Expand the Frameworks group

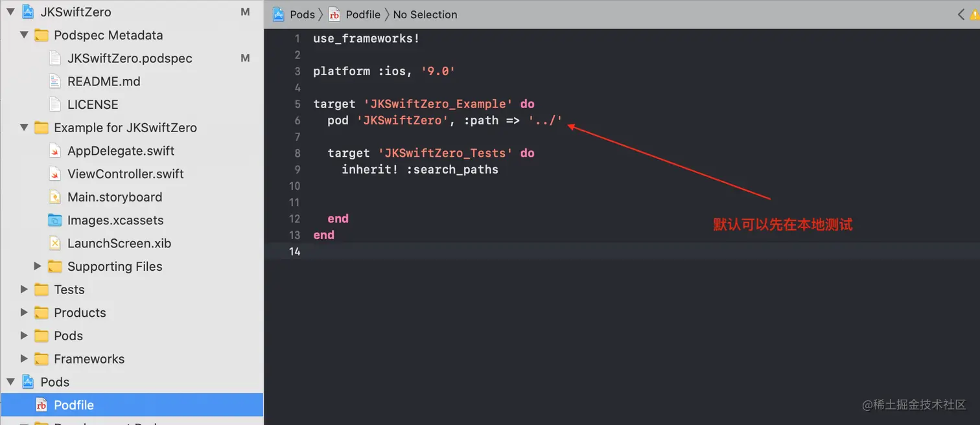24,359
